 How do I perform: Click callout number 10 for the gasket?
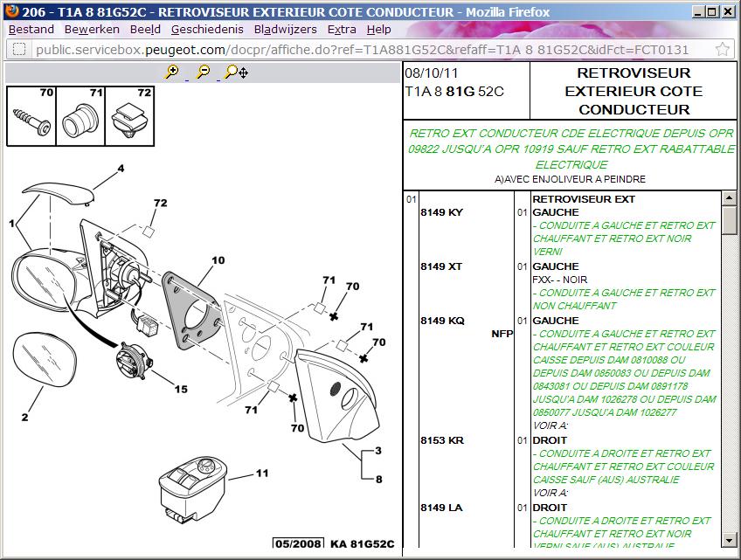point(218,260)
